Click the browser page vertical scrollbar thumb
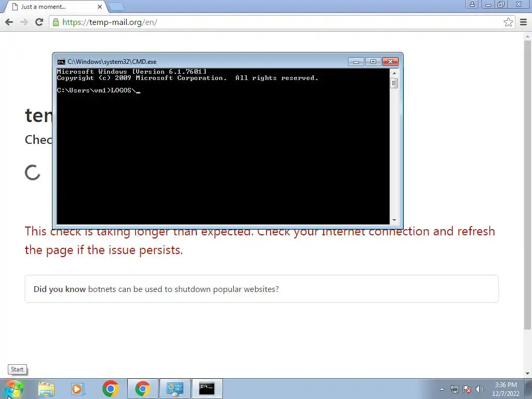 [x=527, y=184]
